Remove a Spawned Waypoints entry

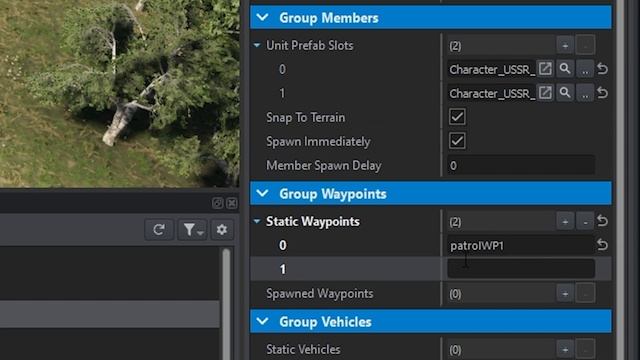(x=585, y=293)
